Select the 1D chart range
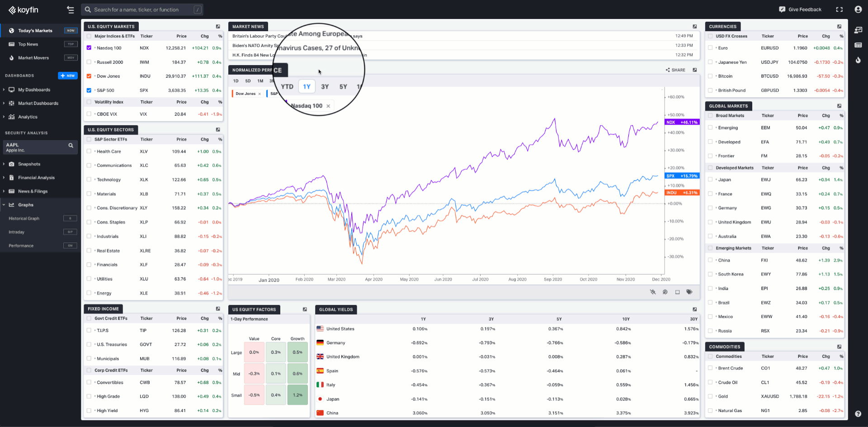This screenshot has height=427, width=868. pyautogui.click(x=236, y=81)
